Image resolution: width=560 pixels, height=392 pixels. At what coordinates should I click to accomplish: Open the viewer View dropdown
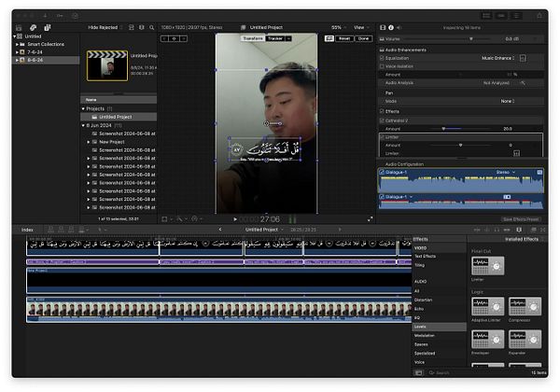359,28
